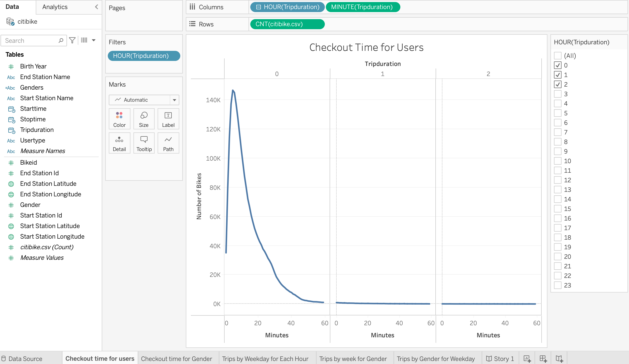Click the filter fields funnel icon
This screenshot has height=364, width=629.
[72, 40]
